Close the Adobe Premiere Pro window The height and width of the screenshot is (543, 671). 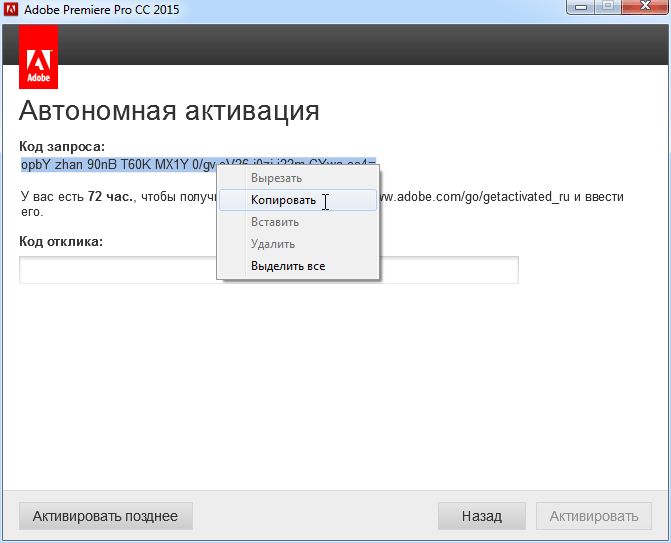coord(645,6)
